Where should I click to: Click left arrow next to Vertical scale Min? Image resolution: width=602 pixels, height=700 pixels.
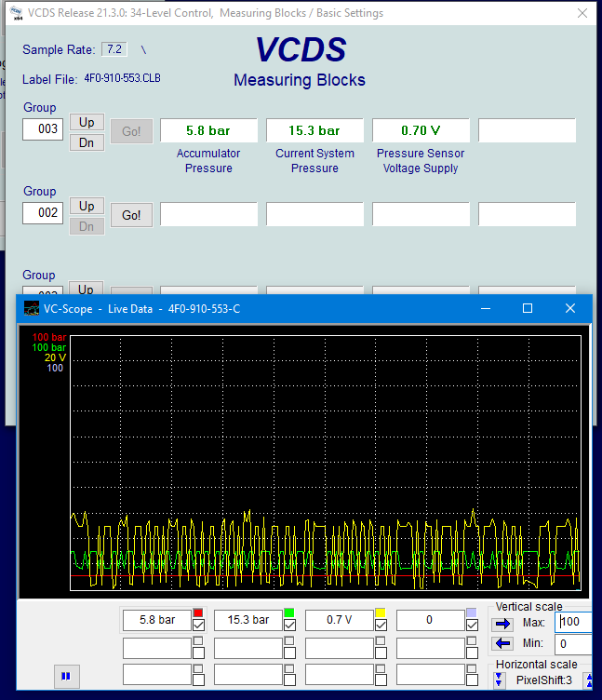click(502, 643)
